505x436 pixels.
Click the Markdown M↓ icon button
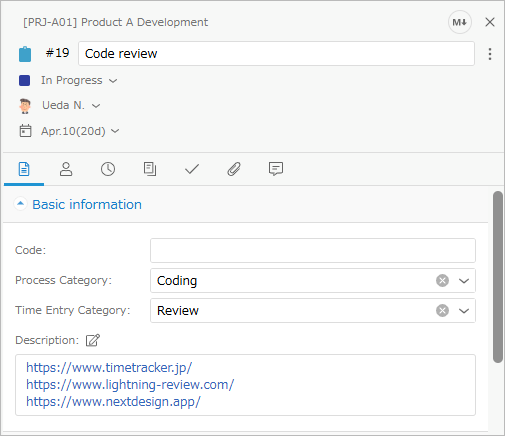(459, 22)
